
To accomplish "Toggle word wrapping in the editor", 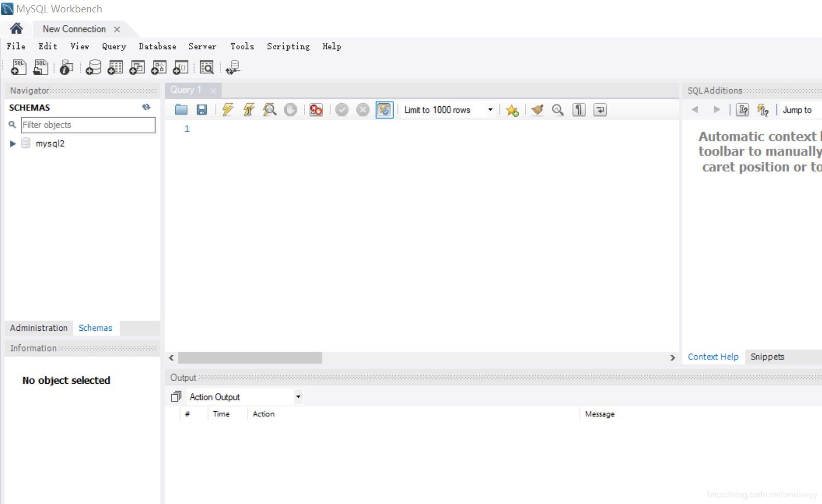I will [x=600, y=109].
